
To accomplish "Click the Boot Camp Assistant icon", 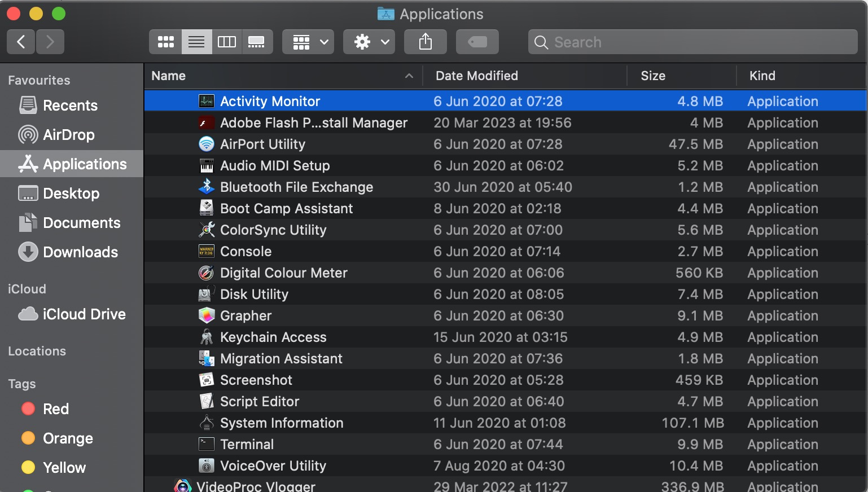I will (x=207, y=208).
